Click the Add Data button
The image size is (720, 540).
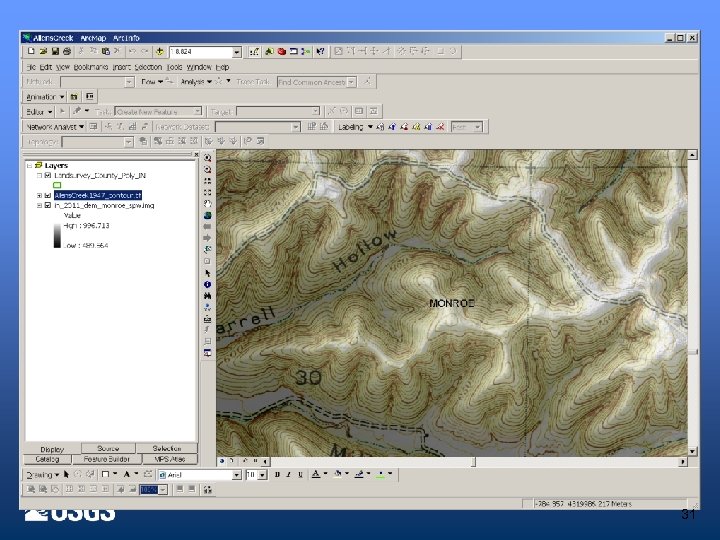(159, 51)
